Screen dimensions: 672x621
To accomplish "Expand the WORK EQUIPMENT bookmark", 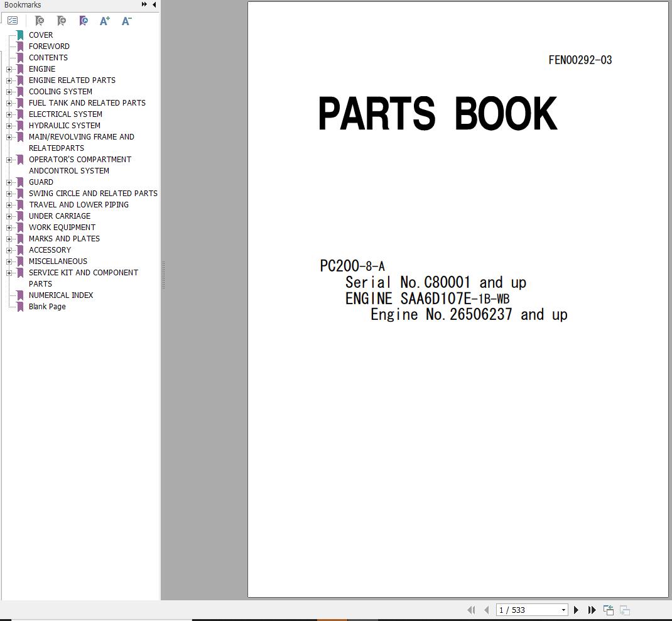I will click(x=9, y=228).
